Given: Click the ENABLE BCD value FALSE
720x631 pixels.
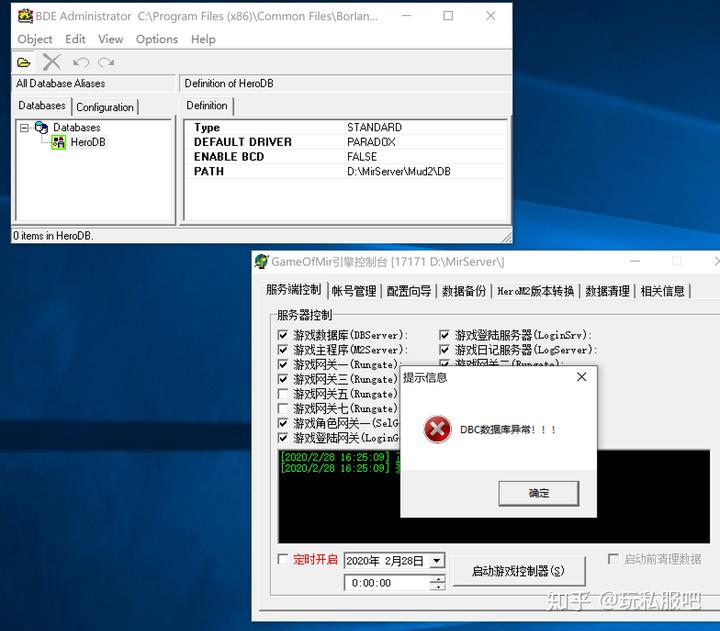Looking at the screenshot, I should (362, 157).
